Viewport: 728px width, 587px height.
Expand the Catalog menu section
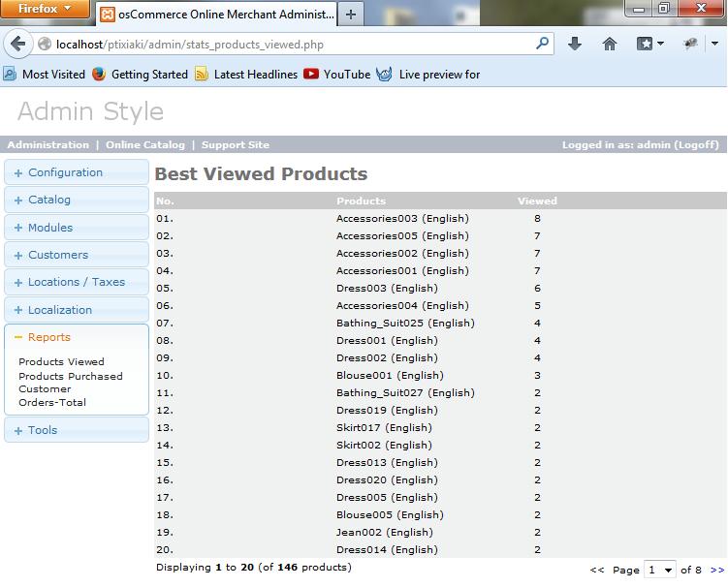pyautogui.click(x=77, y=200)
